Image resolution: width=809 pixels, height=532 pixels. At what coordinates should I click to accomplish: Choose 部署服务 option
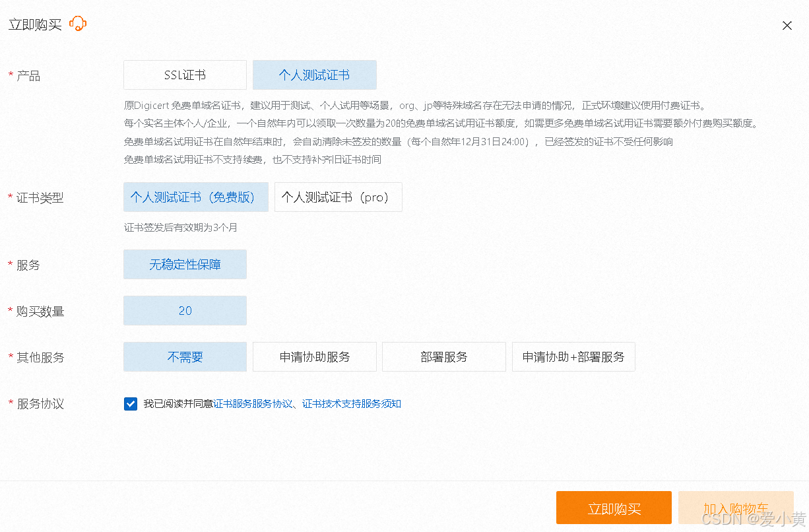(x=444, y=357)
